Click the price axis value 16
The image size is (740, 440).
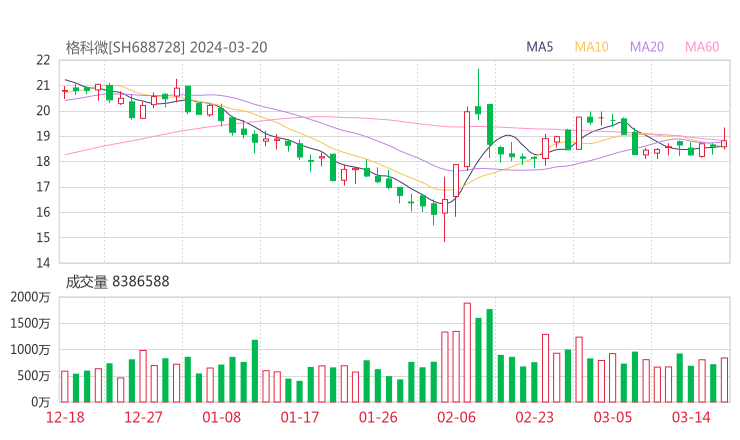[43, 212]
